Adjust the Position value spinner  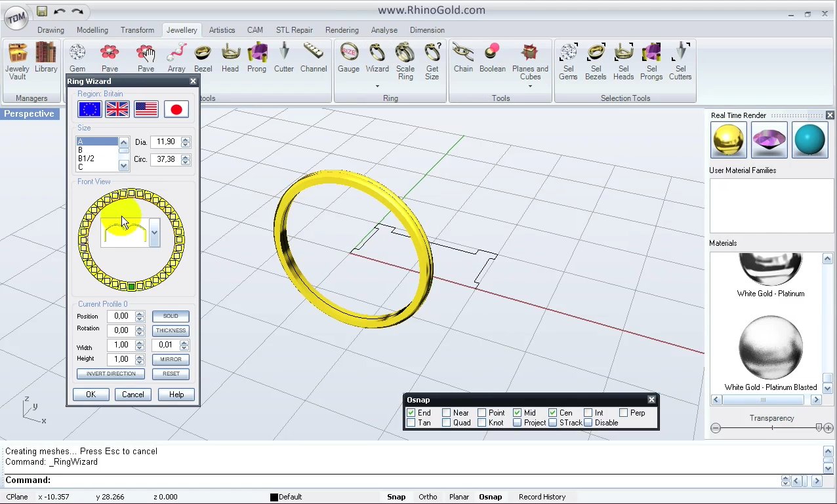[140, 316]
